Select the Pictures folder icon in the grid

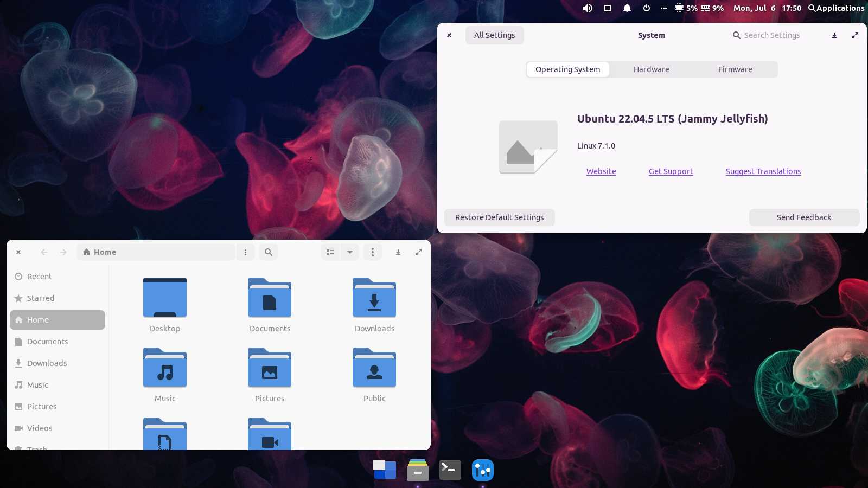[270, 368]
